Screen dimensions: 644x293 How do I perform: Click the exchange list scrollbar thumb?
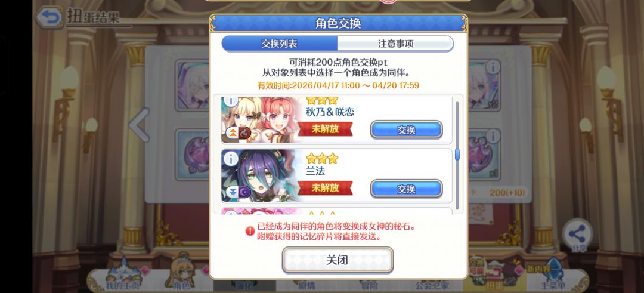(x=457, y=155)
